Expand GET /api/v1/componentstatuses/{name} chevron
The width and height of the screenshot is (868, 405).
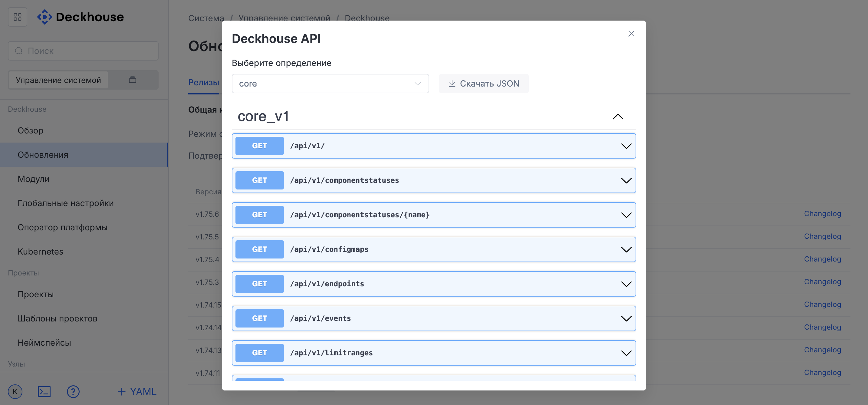click(626, 215)
